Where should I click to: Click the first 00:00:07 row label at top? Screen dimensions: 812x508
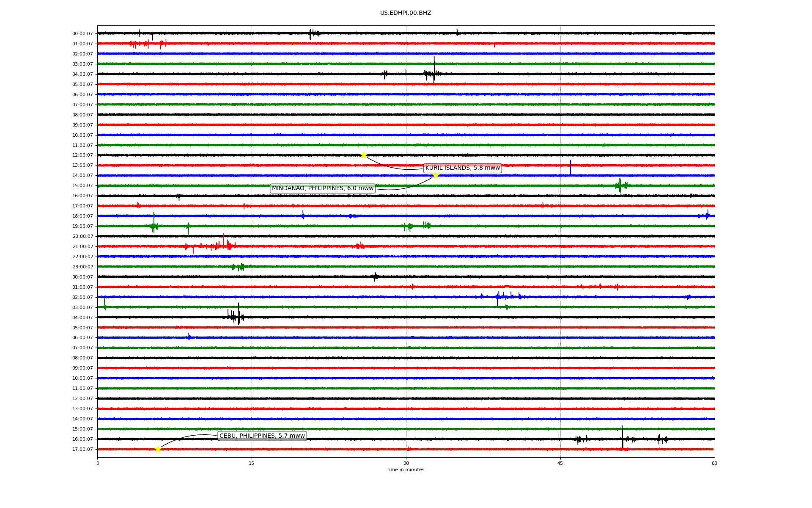point(82,34)
